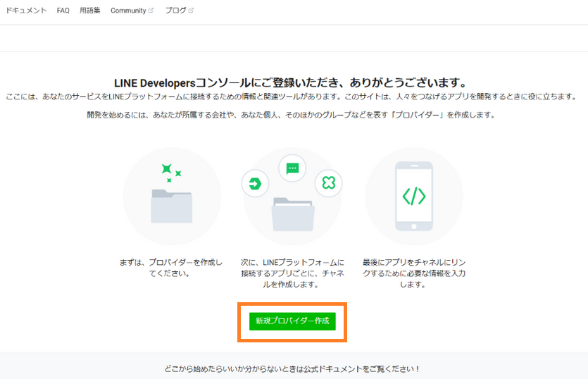The image size is (588, 379).
Task: Click the text まずは、プロバイダーを作成してください。
Action: tap(171, 268)
